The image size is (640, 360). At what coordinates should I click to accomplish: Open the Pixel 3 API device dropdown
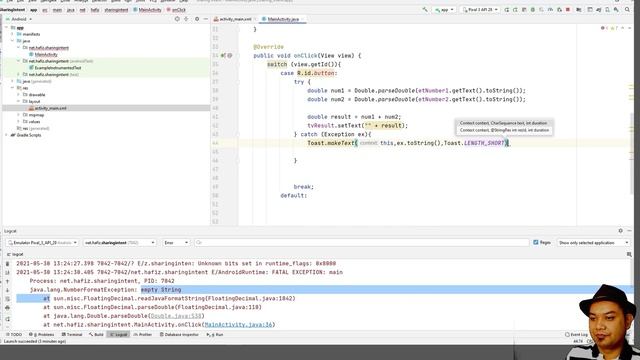click(480, 9)
